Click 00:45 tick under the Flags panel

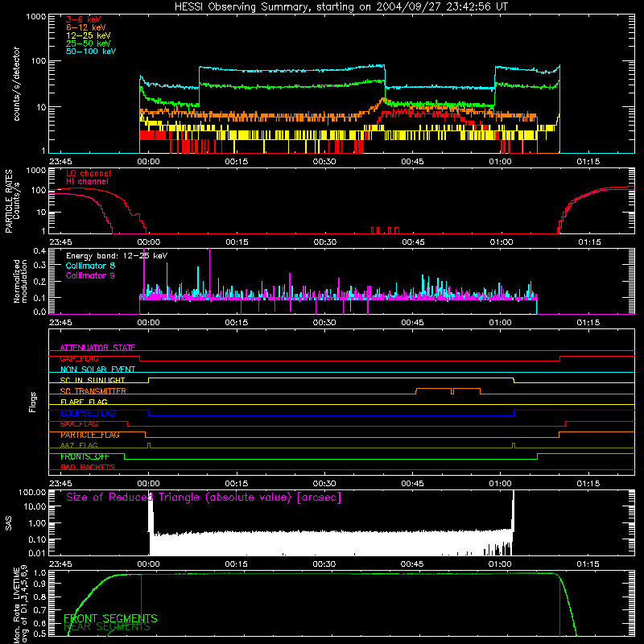[412, 484]
